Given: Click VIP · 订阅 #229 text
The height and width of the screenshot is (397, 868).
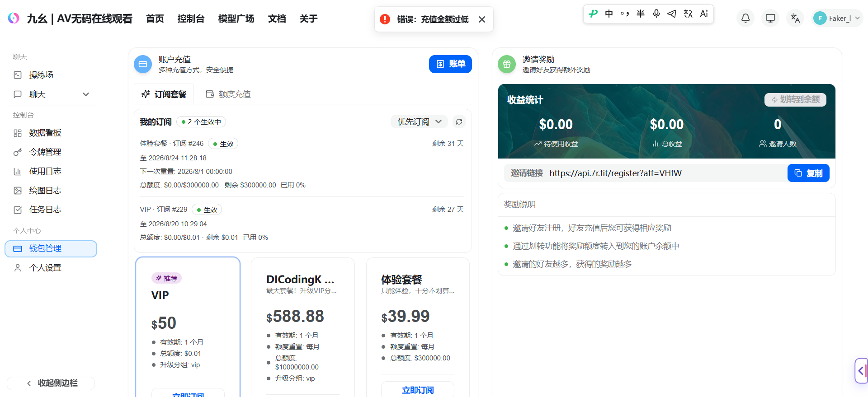Looking at the screenshot, I should pyautogui.click(x=164, y=210).
